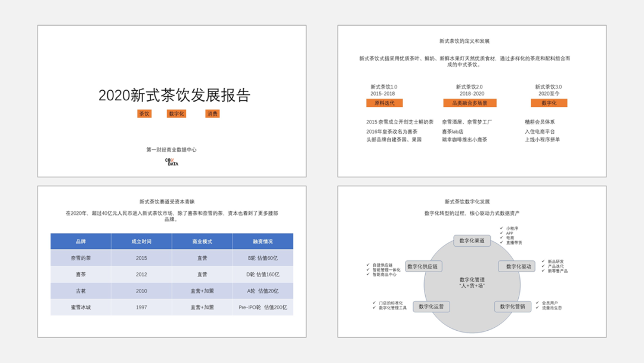Select the line 2016年皇茶改名为喜茶

[391, 131]
